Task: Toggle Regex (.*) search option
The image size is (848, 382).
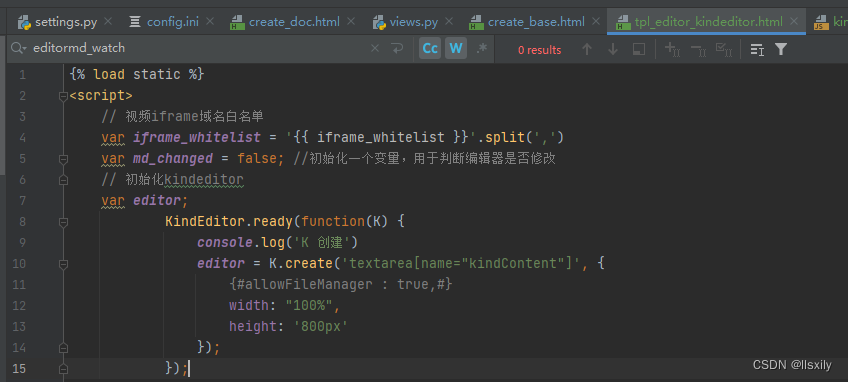Action: [x=481, y=49]
